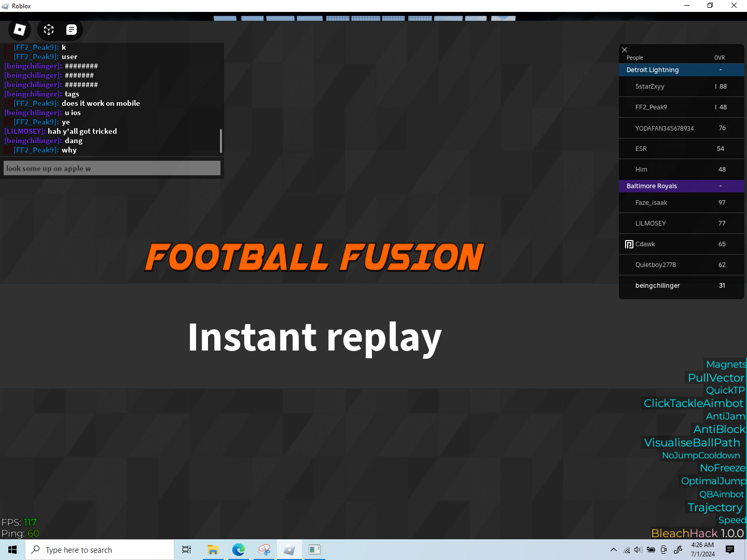
Task: Click the chat message "hah y'all got tricked"
Action: coord(82,131)
